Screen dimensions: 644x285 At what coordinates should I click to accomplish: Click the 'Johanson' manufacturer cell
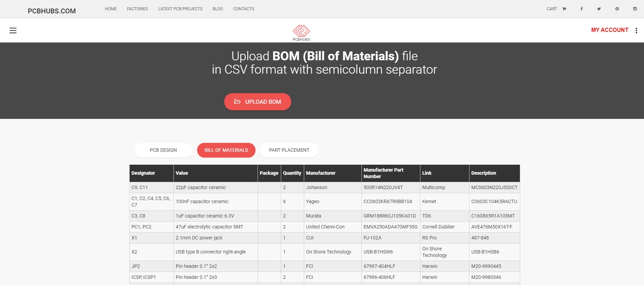click(x=333, y=187)
